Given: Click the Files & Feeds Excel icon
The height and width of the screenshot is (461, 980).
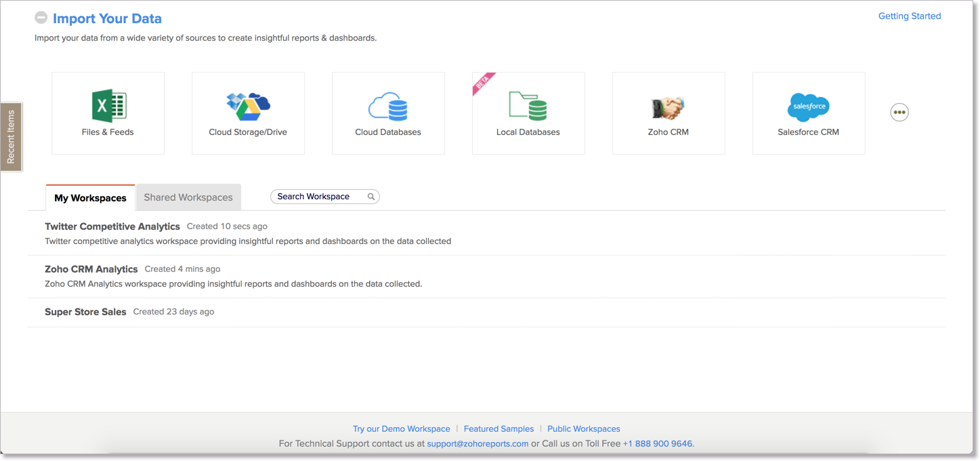Looking at the screenshot, I should (108, 106).
